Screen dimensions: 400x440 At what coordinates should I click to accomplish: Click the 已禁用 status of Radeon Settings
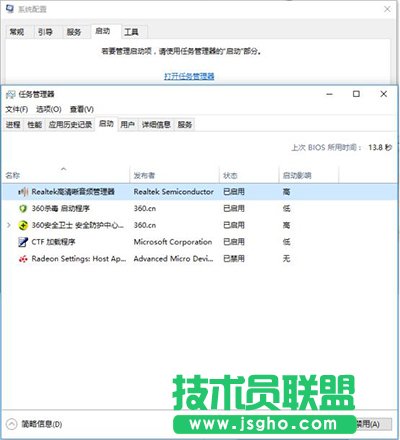(234, 259)
